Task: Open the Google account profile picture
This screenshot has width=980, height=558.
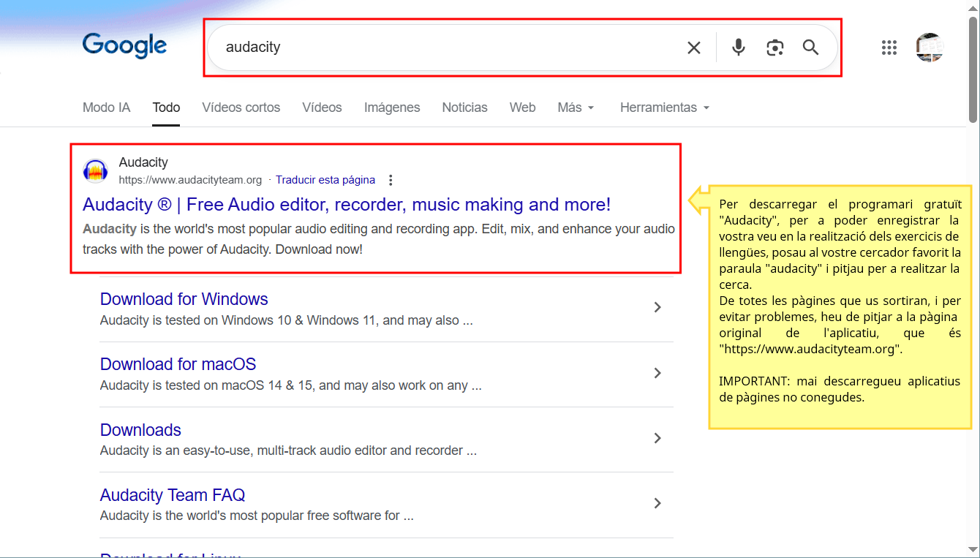Action: 929,48
